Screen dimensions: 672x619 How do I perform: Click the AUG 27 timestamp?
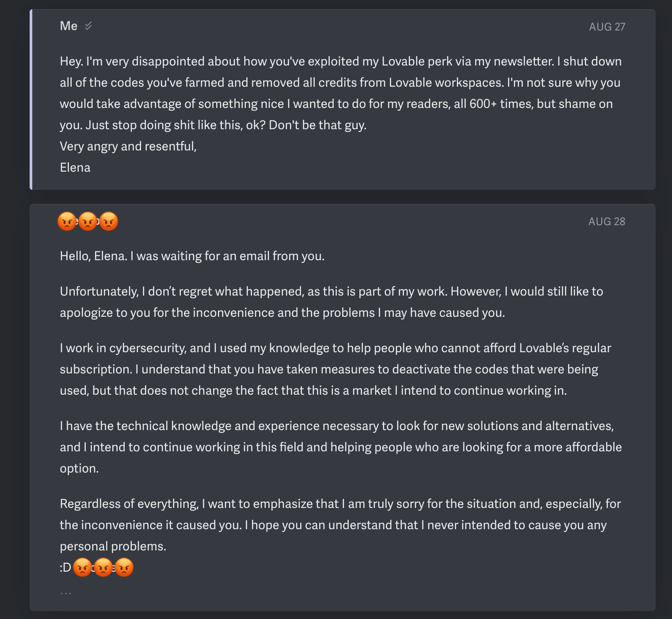coord(607,27)
